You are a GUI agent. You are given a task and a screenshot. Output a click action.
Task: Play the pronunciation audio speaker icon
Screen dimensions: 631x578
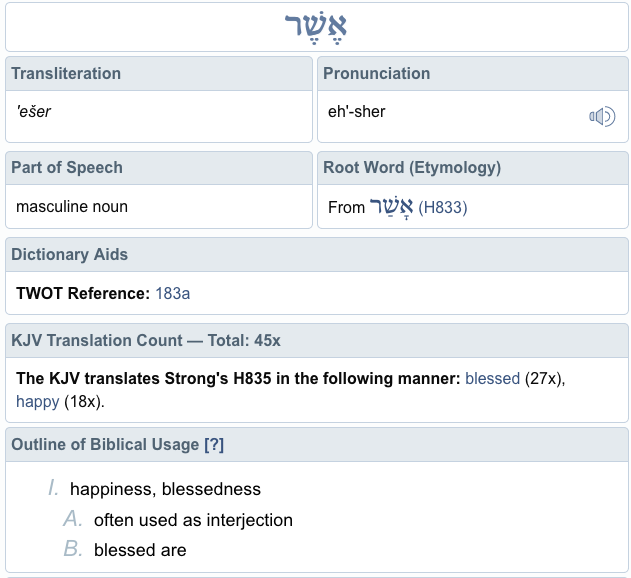tap(601, 117)
